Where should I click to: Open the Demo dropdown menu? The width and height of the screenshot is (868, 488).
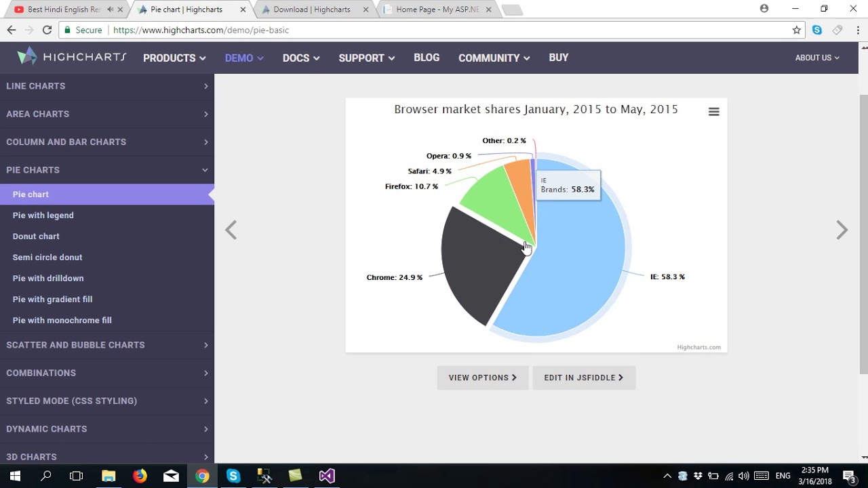click(x=244, y=58)
